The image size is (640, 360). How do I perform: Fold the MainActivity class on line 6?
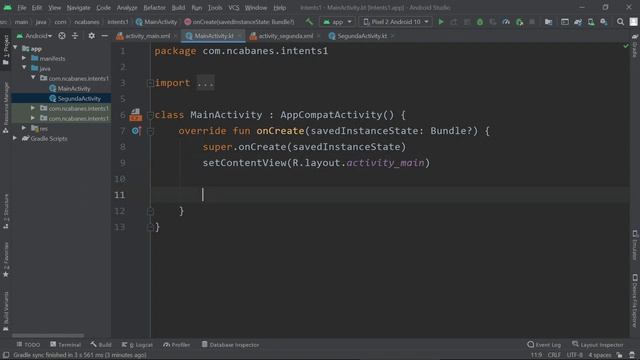(150, 115)
